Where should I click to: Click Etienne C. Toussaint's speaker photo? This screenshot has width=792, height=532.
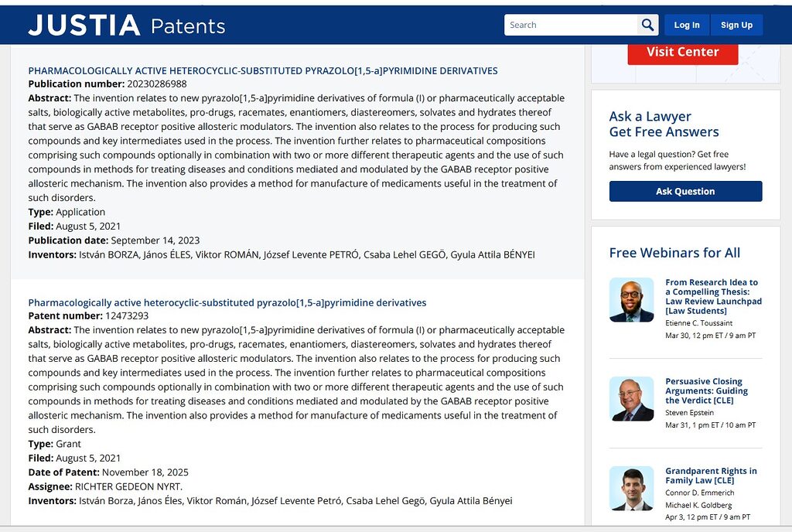[x=631, y=300]
